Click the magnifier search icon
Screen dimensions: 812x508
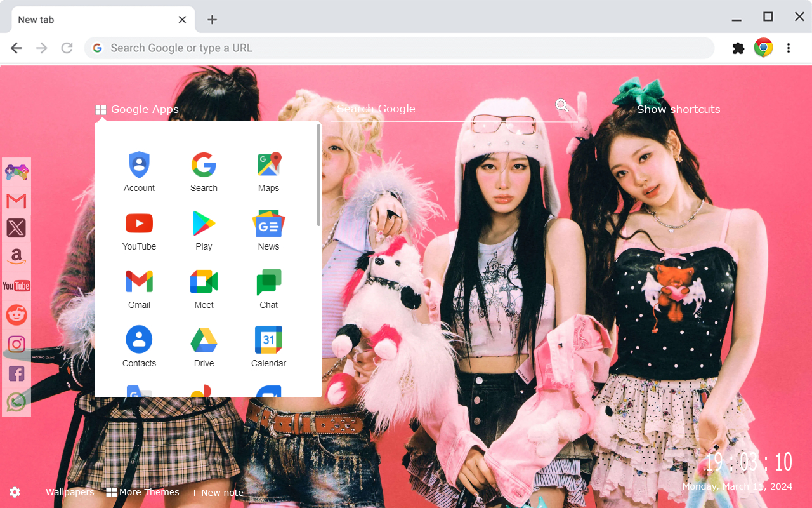click(562, 105)
